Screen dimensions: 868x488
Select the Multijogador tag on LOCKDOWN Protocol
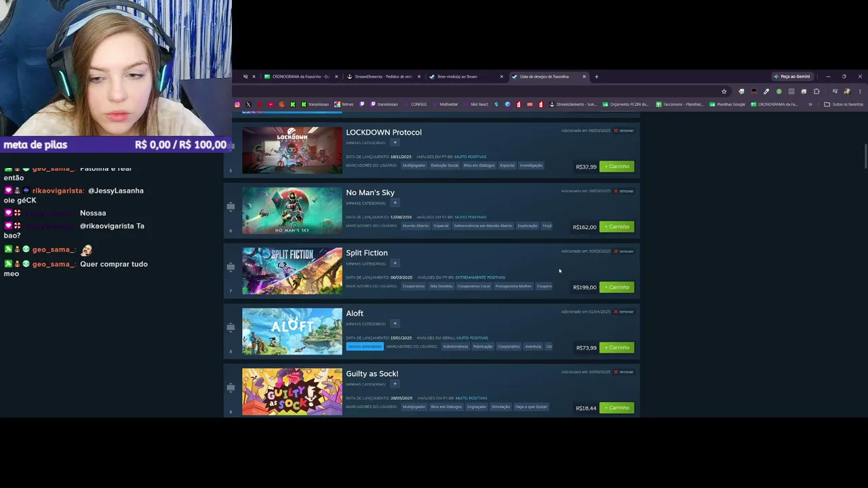(414, 166)
